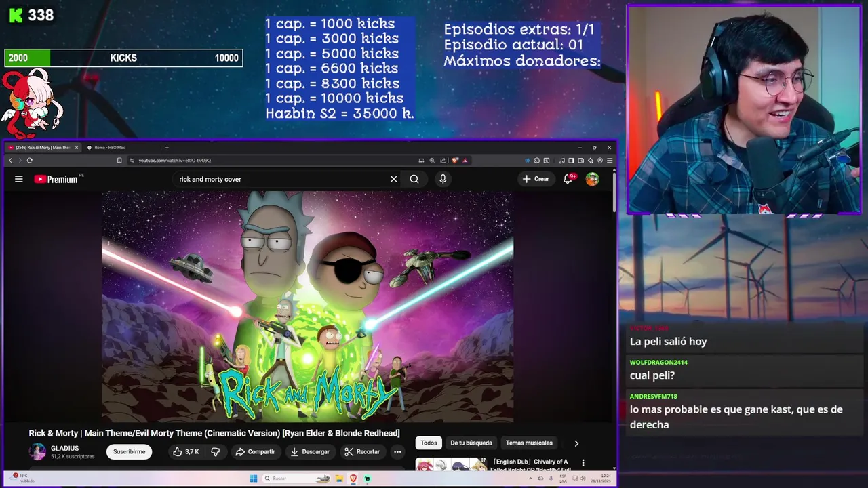Subscribe using the Suscribirme button
Screen dimensions: 868x488
pyautogui.click(x=129, y=451)
